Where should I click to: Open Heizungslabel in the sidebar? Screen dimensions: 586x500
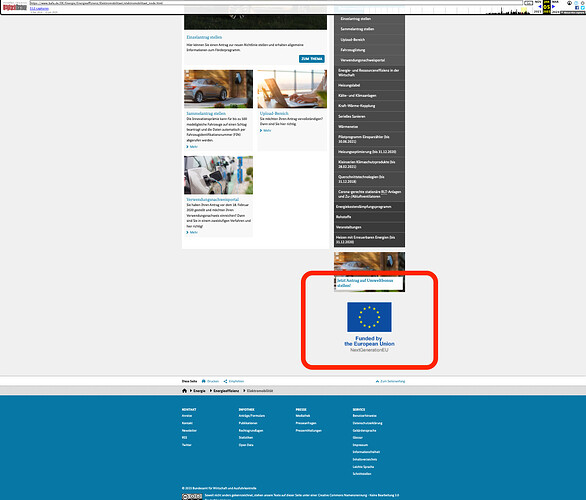(x=369, y=85)
